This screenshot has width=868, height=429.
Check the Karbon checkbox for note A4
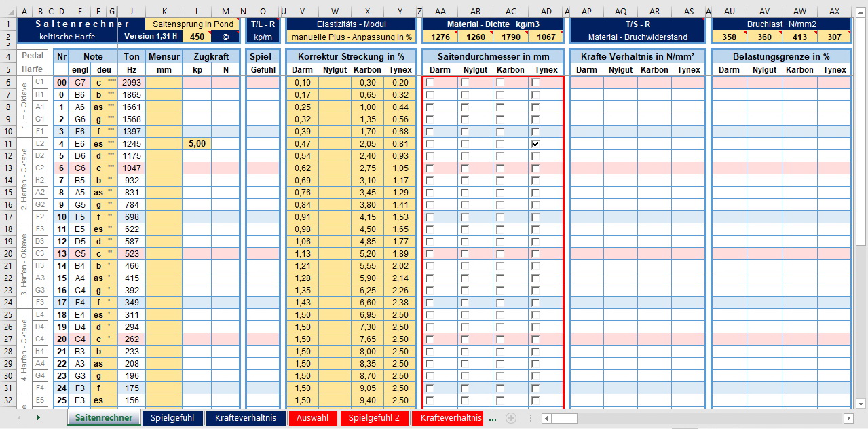click(x=500, y=278)
